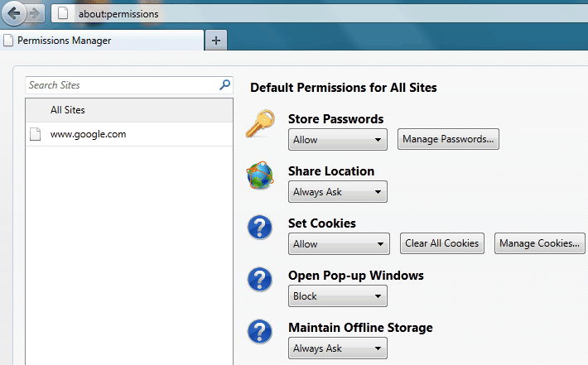The image size is (588, 365).
Task: Expand the Share Location Always Ask dropdown
Action: 338,191
